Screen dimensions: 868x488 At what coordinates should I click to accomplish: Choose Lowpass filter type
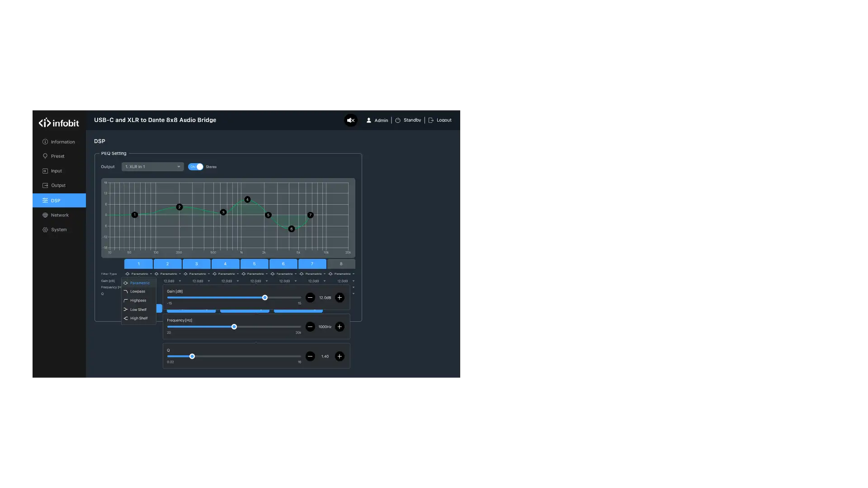coord(139,291)
